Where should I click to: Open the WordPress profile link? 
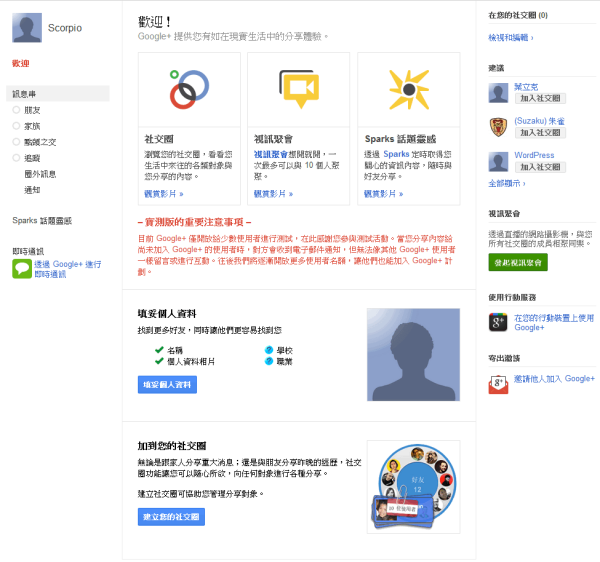tap(534, 155)
